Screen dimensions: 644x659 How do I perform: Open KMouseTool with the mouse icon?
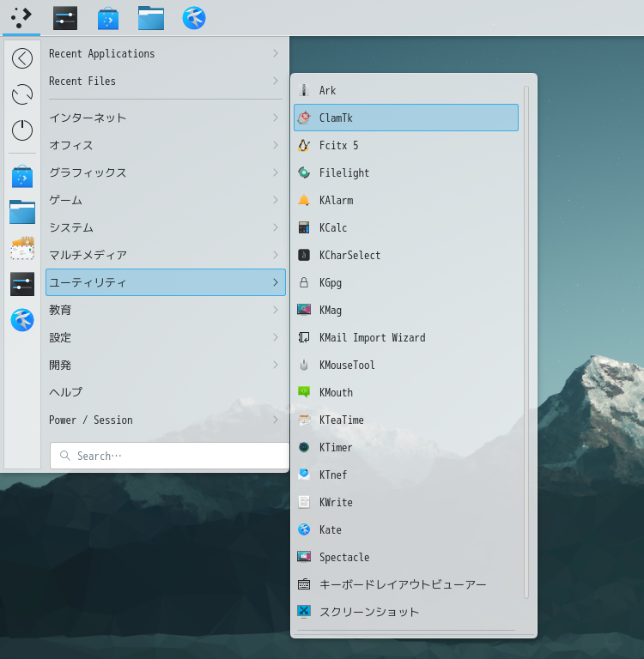406,365
